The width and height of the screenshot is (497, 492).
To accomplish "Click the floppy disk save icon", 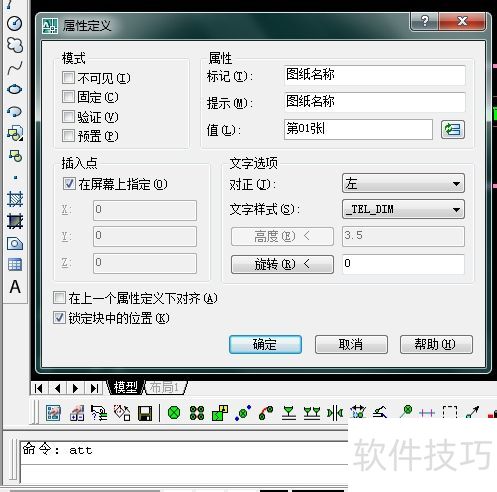I will (145, 413).
